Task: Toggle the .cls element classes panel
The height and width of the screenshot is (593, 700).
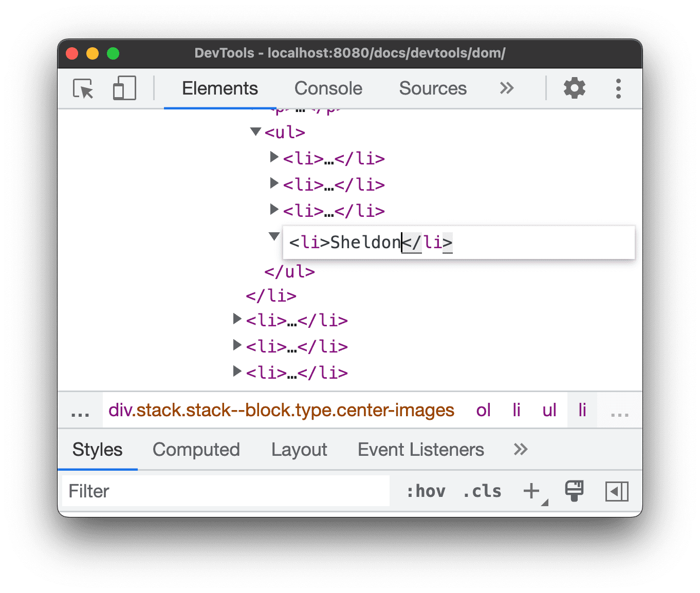Action: [x=482, y=491]
